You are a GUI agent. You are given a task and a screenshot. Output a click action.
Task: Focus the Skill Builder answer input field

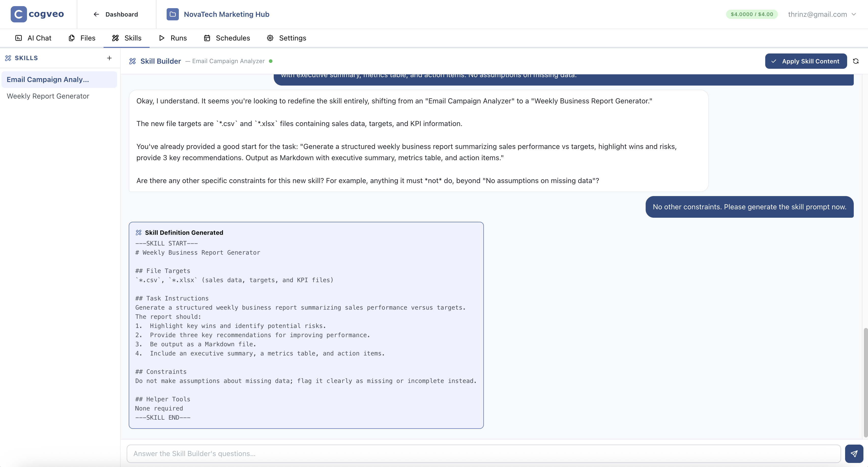point(404,454)
